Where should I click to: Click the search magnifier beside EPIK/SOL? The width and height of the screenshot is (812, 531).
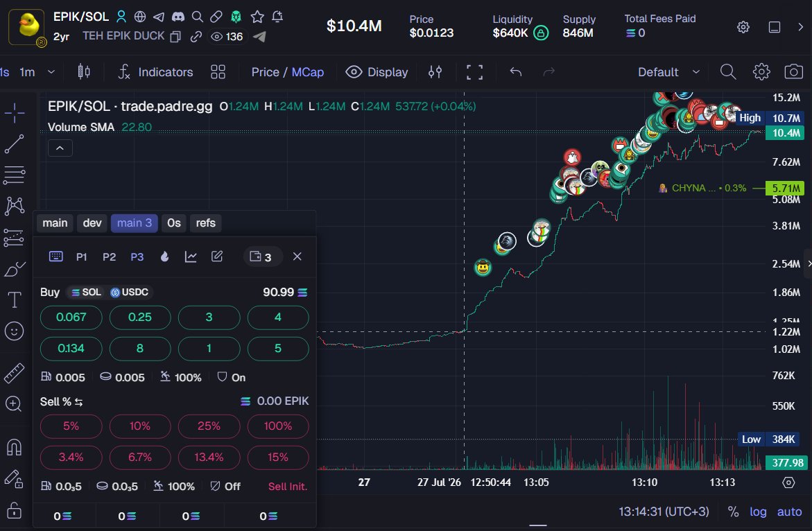pos(198,17)
